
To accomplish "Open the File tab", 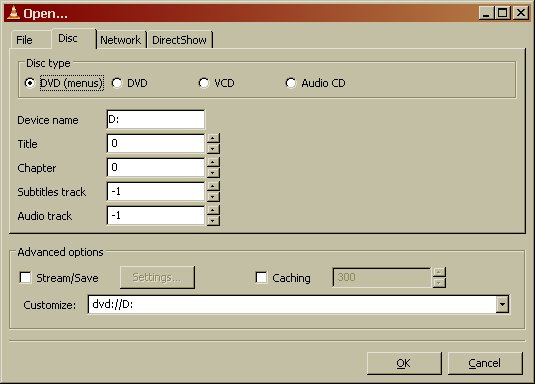I will [x=25, y=40].
